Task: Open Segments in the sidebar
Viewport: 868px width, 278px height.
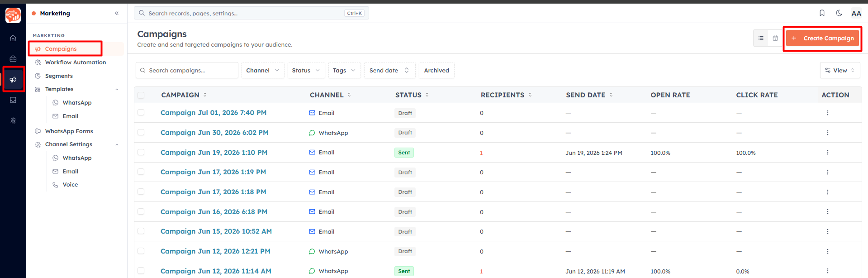Action: [x=59, y=76]
